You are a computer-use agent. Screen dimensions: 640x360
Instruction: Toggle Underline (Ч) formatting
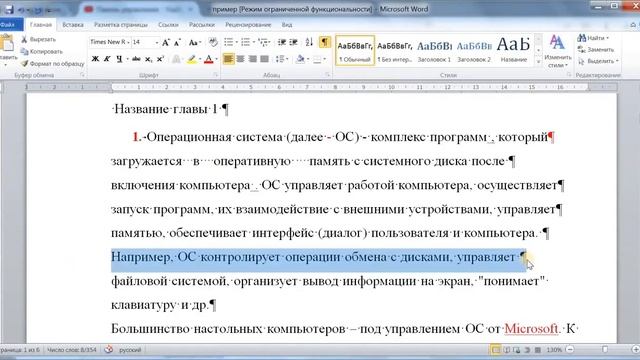(x=119, y=59)
